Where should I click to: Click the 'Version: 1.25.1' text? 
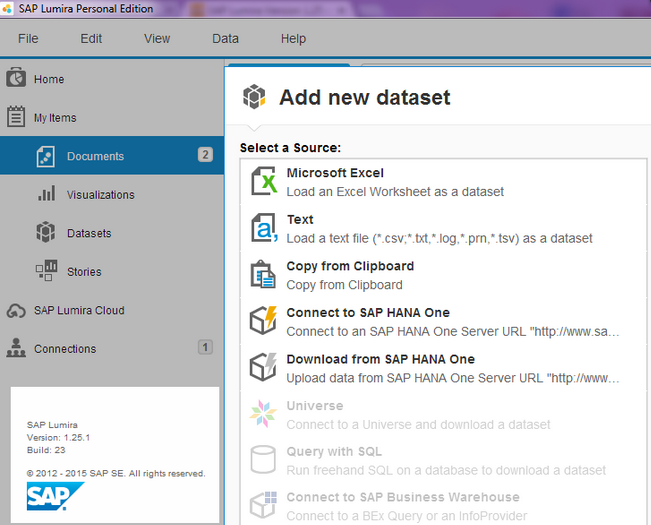tap(59, 437)
